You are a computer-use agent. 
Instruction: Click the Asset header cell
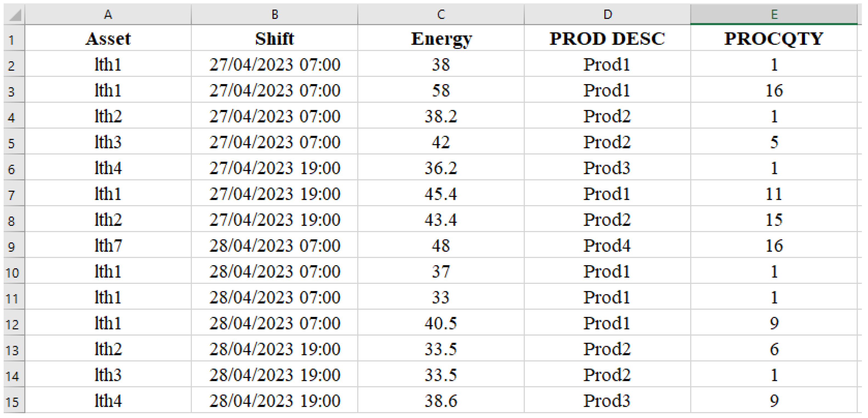(x=108, y=38)
